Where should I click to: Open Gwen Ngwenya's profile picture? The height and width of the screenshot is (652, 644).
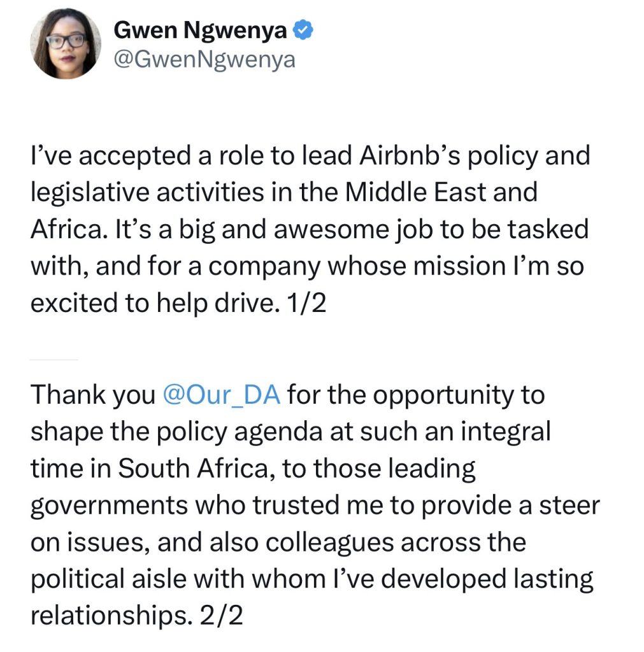pyautogui.click(x=66, y=43)
